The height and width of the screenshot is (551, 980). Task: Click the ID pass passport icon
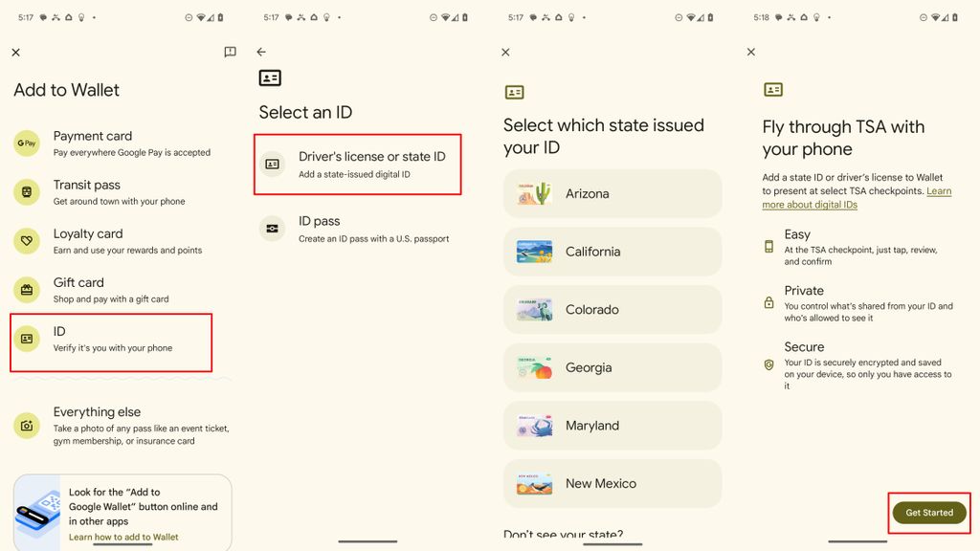point(271,229)
